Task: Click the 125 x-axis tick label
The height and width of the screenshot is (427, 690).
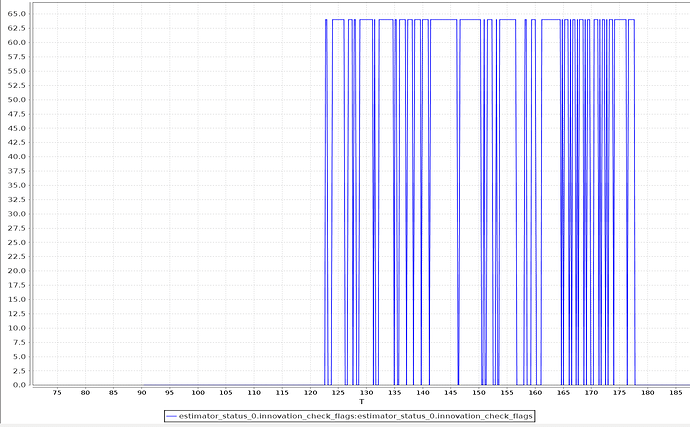Action: pos(338,392)
